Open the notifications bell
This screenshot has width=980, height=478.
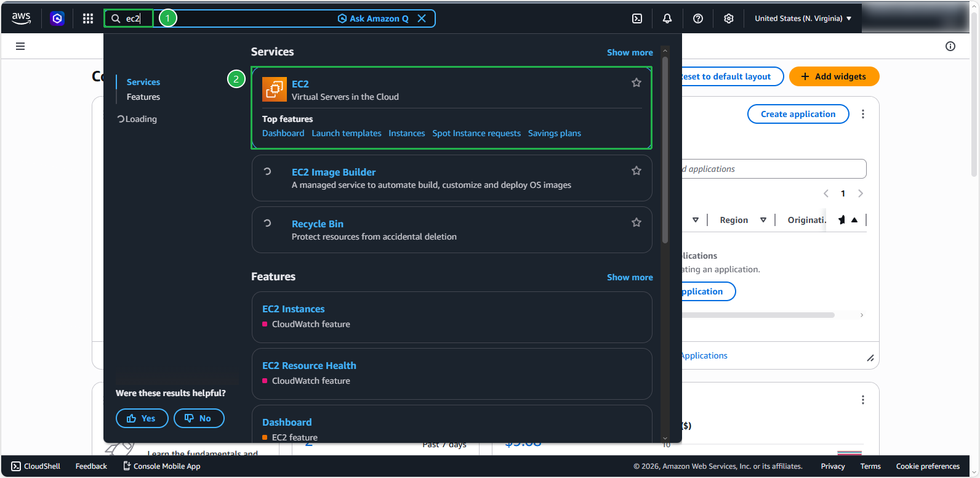667,18
